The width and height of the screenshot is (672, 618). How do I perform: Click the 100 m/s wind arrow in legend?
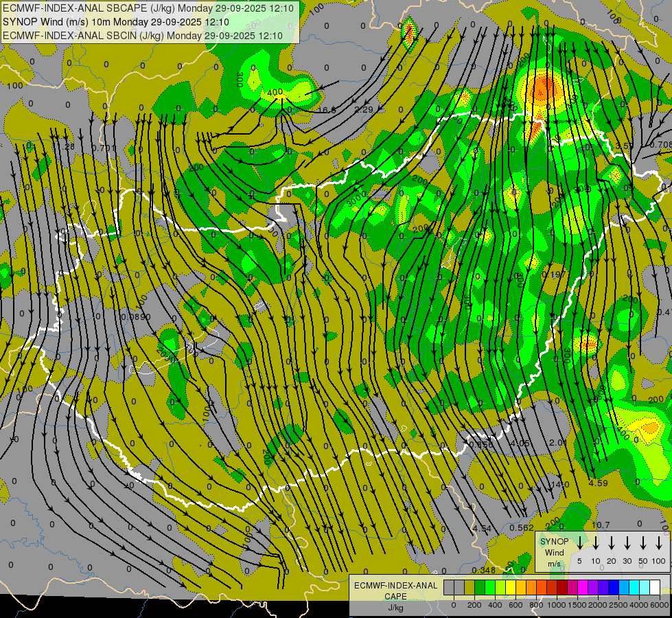(659, 543)
